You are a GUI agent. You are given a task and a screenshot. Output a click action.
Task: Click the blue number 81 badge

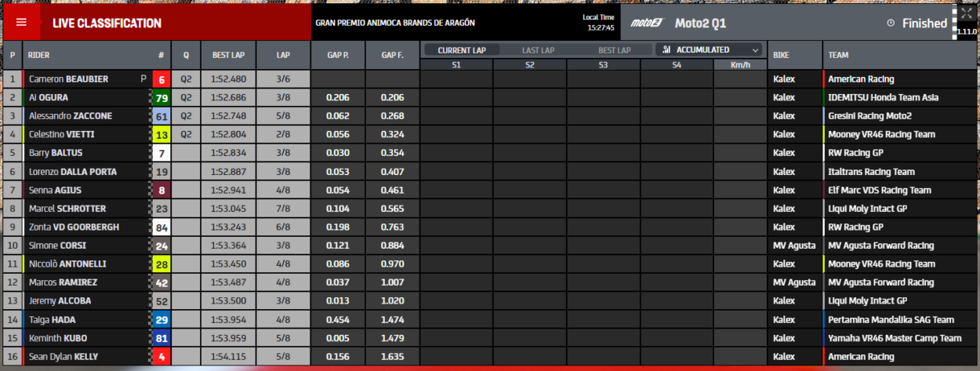(161, 338)
